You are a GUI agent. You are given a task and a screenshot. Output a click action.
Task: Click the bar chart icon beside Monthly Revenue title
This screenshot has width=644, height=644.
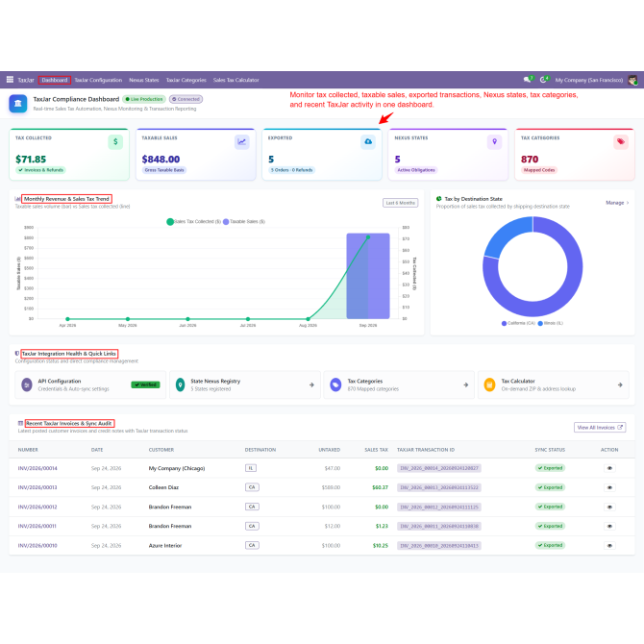(x=17, y=199)
